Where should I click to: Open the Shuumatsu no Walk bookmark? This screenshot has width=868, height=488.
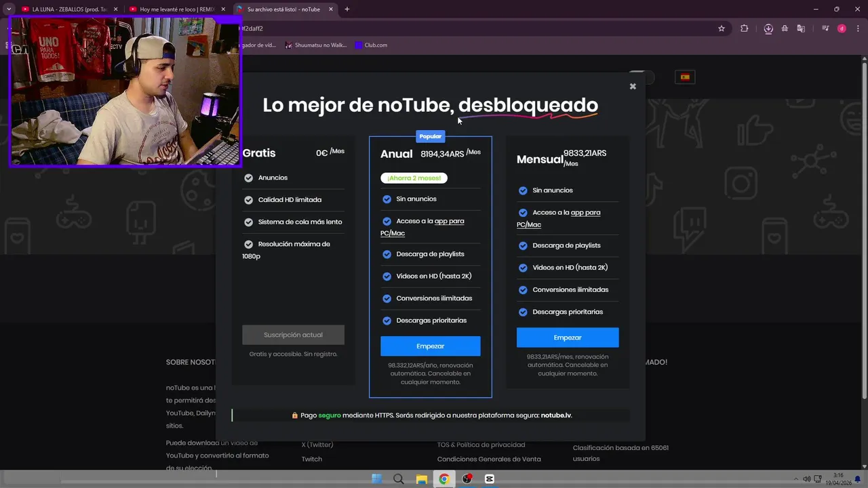click(x=316, y=45)
